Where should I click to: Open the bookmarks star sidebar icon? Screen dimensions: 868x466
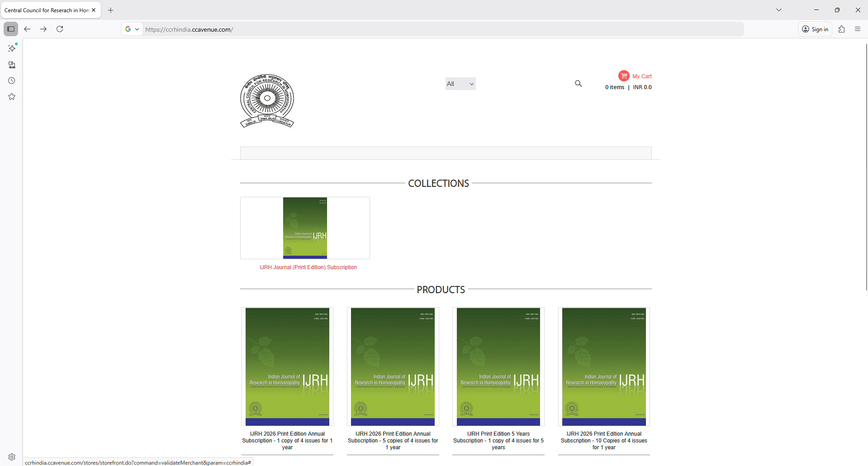[x=12, y=96]
